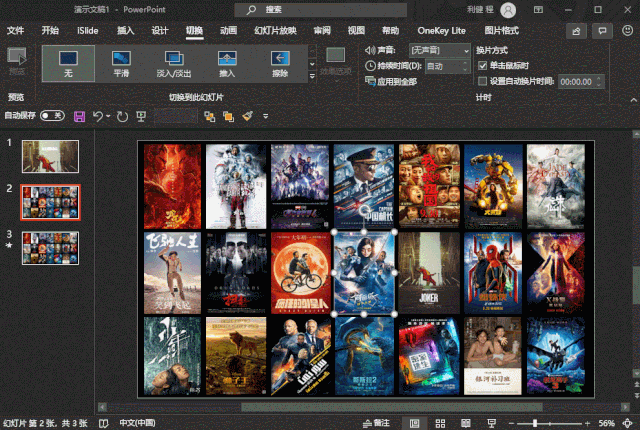Switch to Slide Sorter view icon
Image resolution: width=640 pixels, height=430 pixels.
440,423
